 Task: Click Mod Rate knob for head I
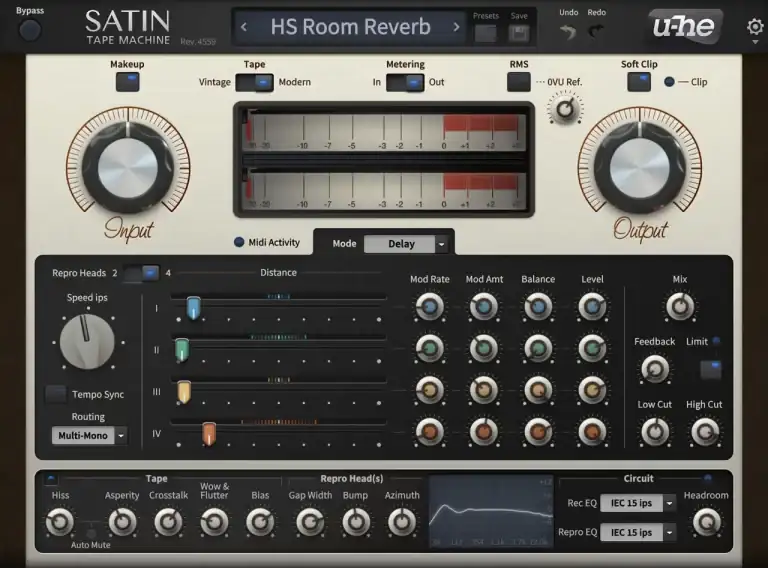[430, 307]
